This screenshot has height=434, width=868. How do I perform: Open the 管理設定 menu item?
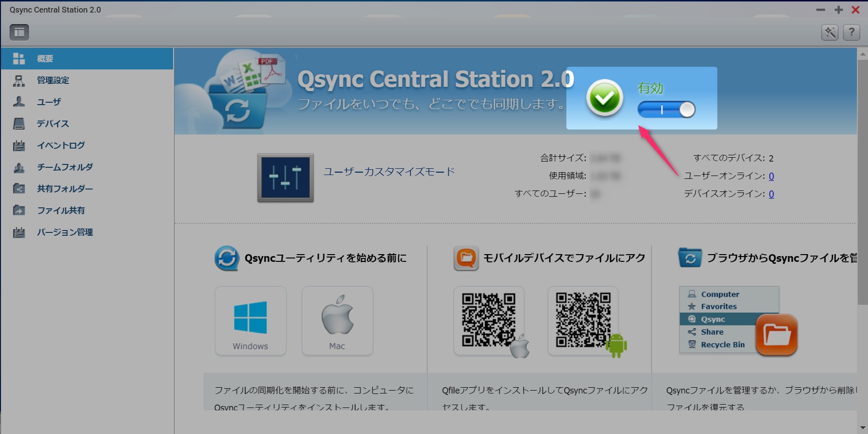[87, 81]
